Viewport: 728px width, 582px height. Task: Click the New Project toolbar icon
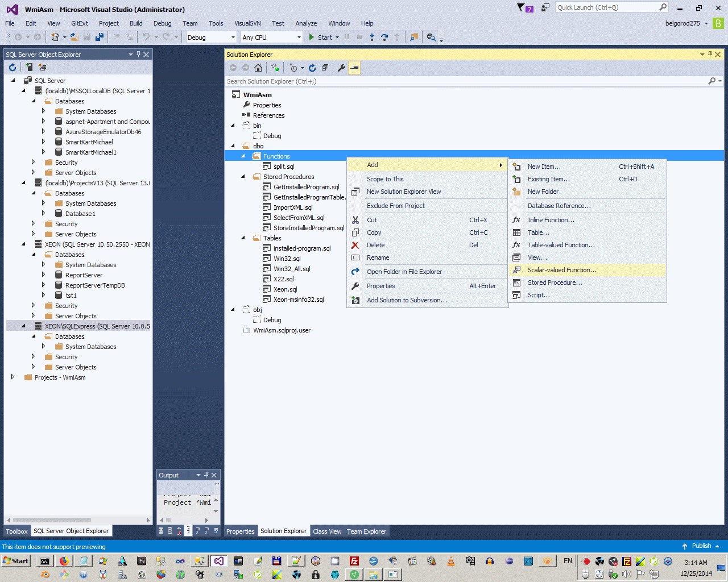[55, 37]
